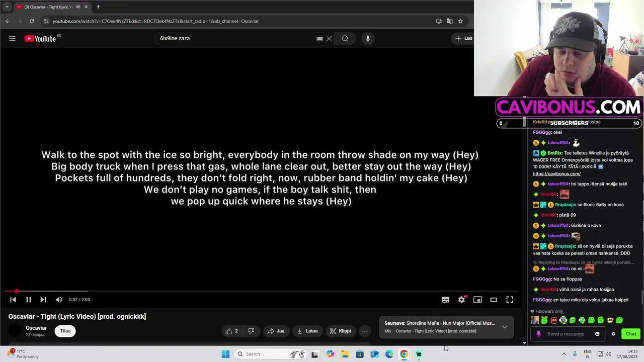
Task: Go back with browser back arrow
Action: (x=8, y=21)
